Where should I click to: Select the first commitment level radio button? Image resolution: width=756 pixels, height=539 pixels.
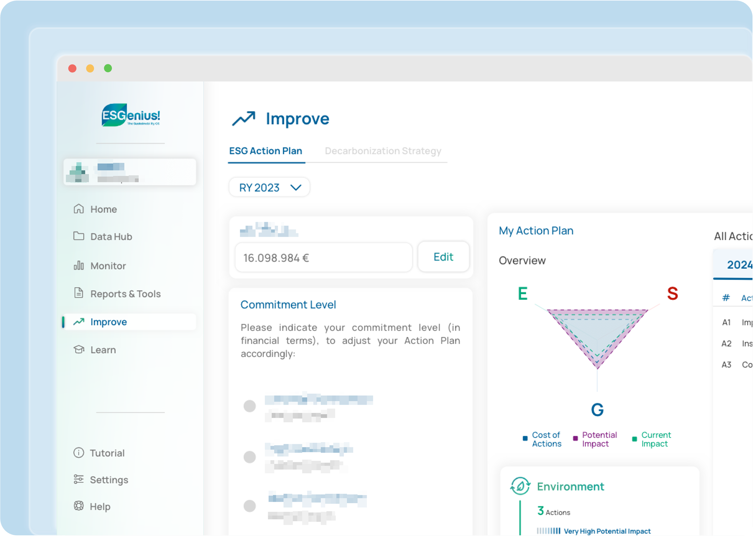click(x=250, y=405)
